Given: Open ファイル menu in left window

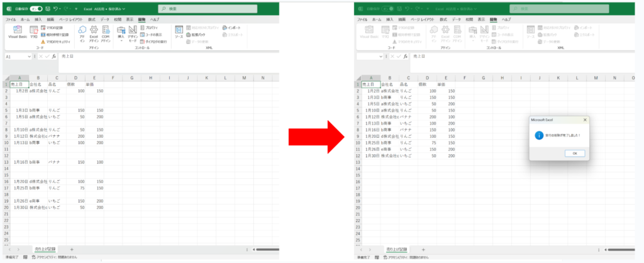Looking at the screenshot, I should pyautogui.click(x=11, y=20).
